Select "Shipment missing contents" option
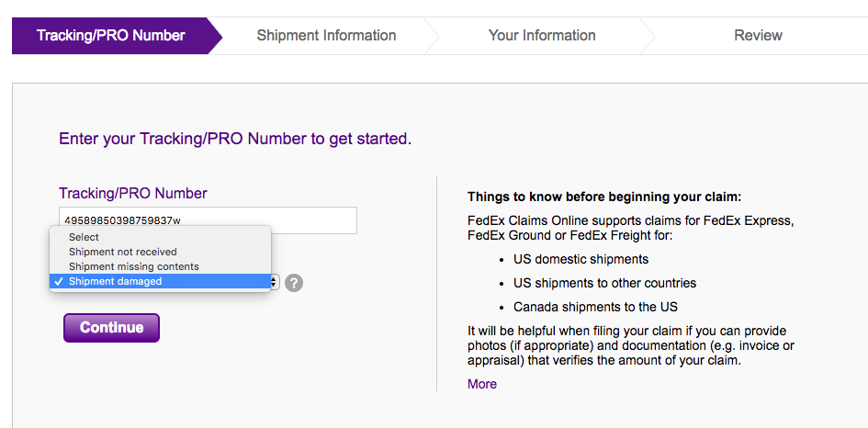868x428 pixels. click(133, 266)
